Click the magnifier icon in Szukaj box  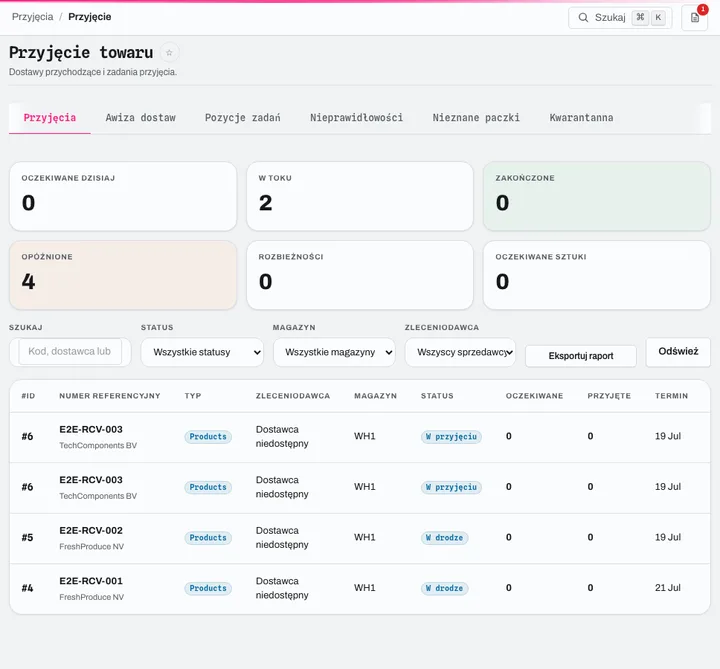(583, 17)
